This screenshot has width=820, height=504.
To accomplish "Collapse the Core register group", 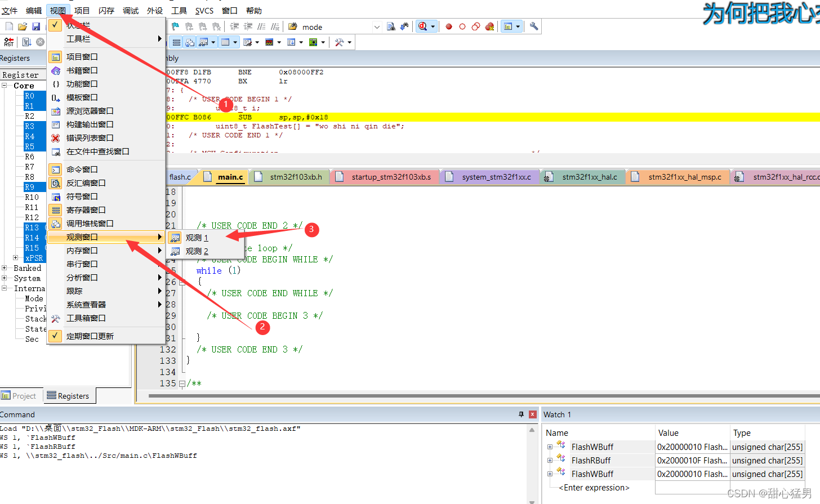I will tap(5, 86).
